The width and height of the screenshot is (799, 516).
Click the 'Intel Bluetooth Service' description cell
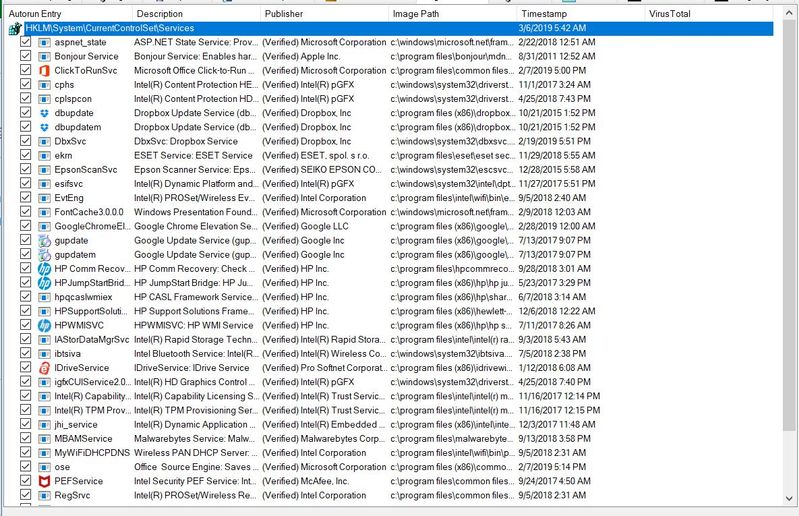[x=195, y=354]
